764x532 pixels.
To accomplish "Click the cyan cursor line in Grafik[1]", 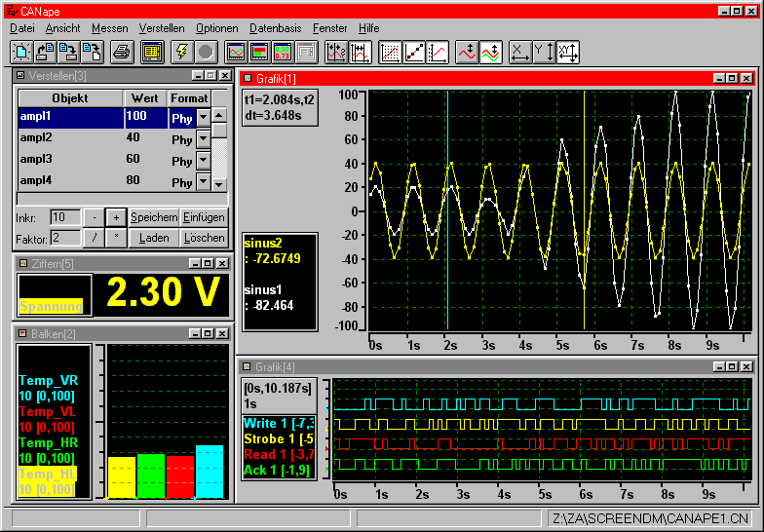I will (x=447, y=209).
